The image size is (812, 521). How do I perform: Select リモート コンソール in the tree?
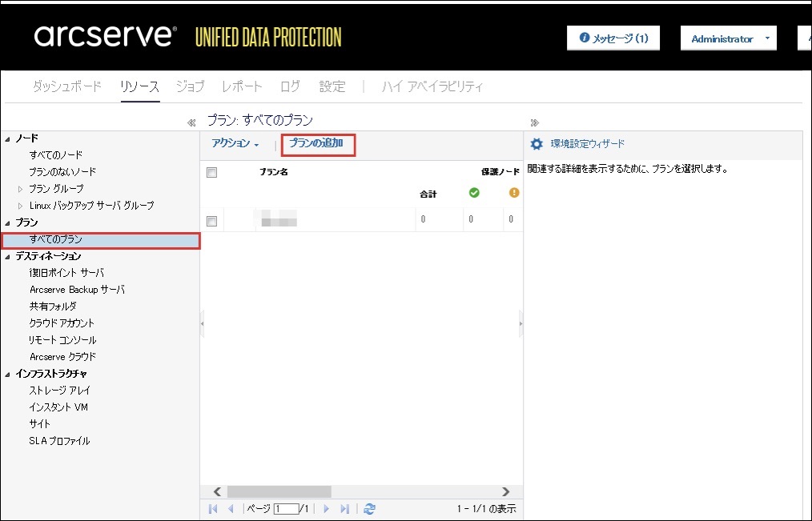tap(62, 340)
